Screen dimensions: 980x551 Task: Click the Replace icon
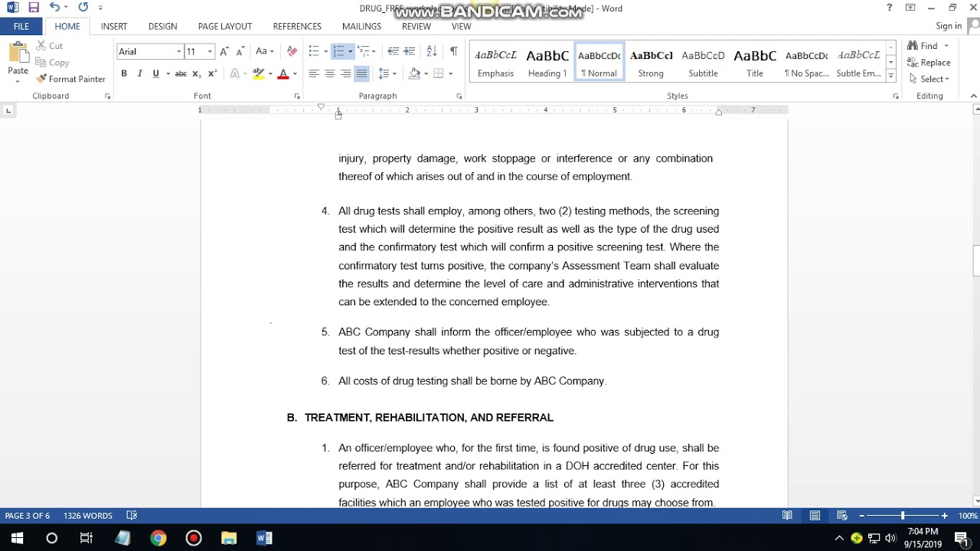pos(913,63)
